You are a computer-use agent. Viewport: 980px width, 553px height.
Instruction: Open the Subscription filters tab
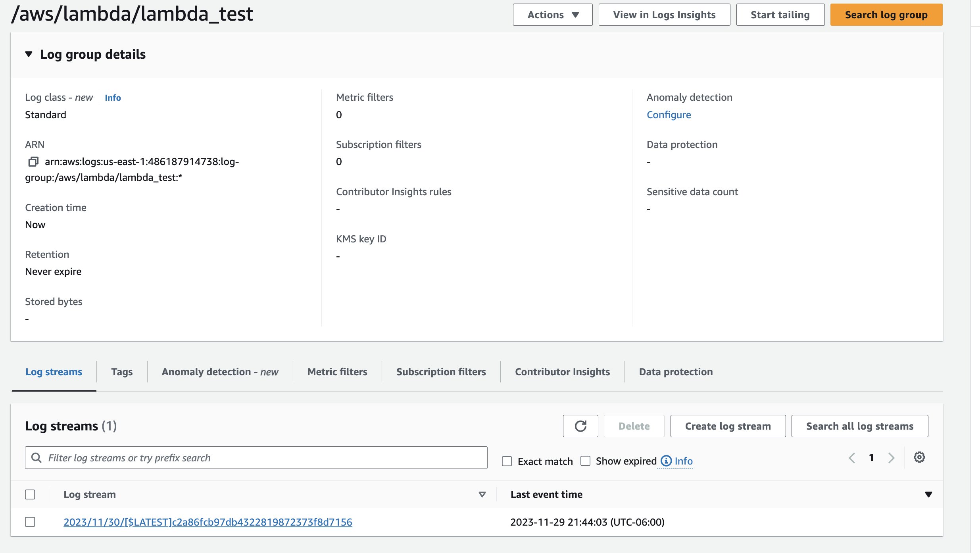coord(441,372)
